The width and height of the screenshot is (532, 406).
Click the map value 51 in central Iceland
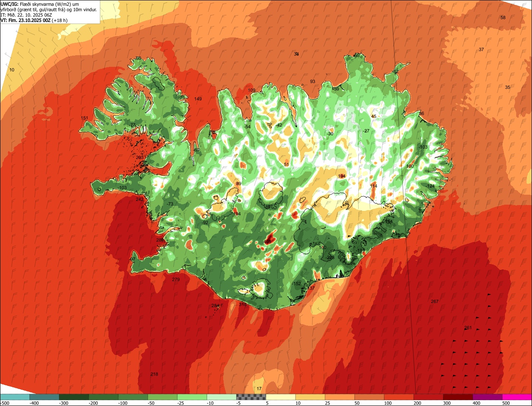286,165
